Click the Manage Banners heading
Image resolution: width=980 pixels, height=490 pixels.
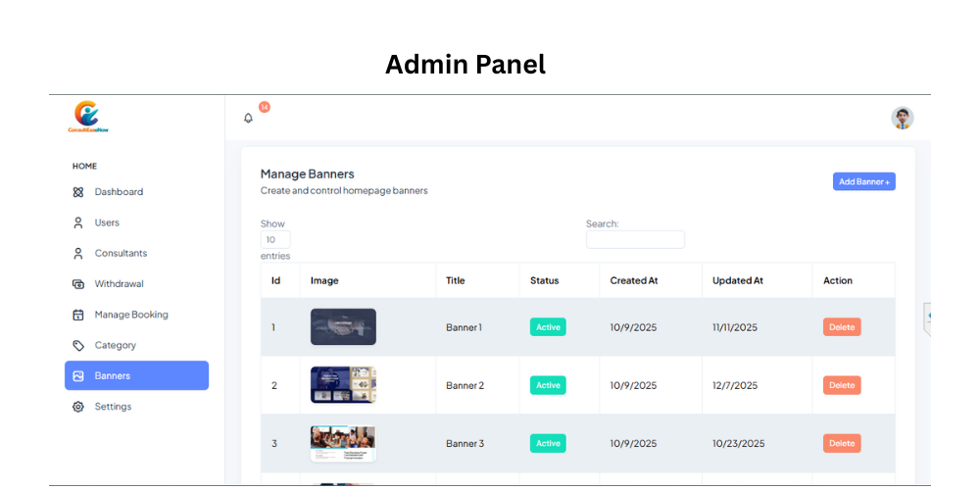[x=308, y=173]
